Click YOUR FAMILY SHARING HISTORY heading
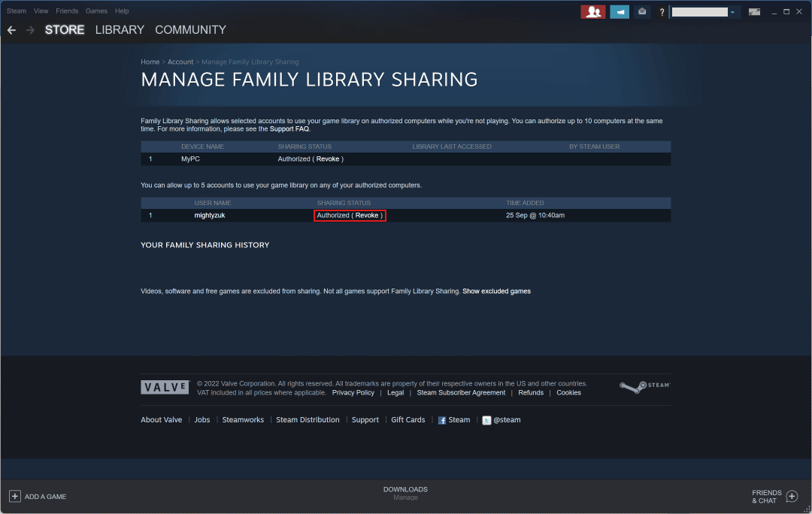Image resolution: width=812 pixels, height=514 pixels. point(205,245)
